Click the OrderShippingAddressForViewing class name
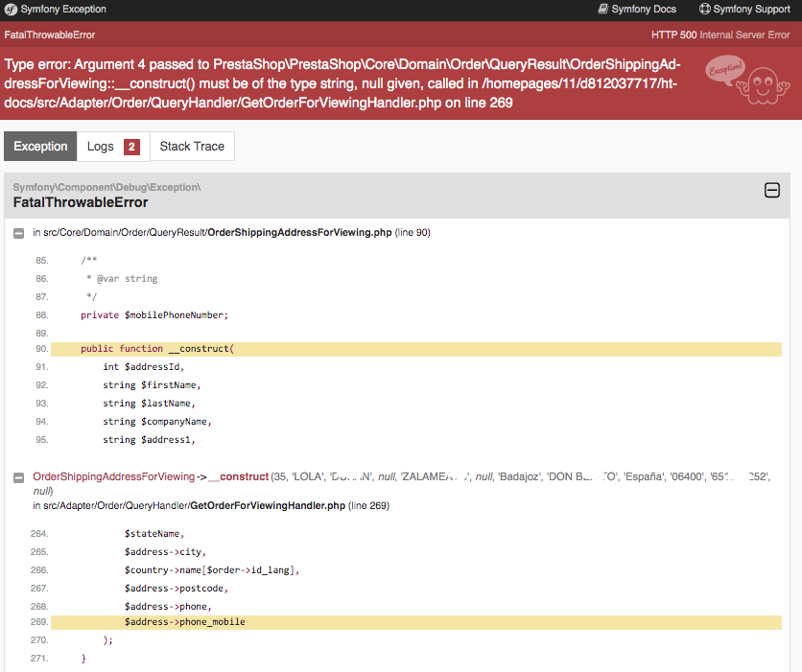Image resolution: width=802 pixels, height=672 pixels. 113,476
